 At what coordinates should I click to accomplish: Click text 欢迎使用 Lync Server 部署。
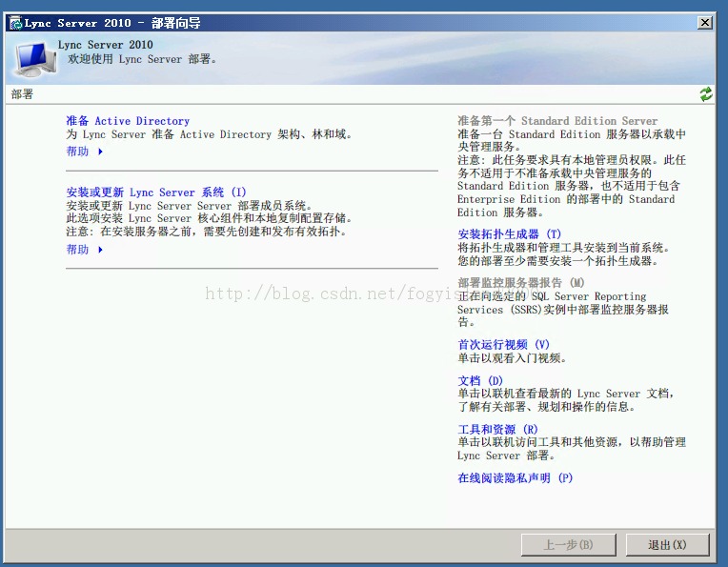point(142,59)
